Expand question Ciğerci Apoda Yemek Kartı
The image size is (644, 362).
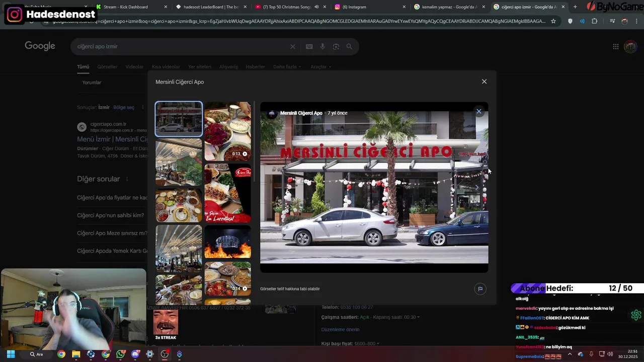click(x=112, y=251)
